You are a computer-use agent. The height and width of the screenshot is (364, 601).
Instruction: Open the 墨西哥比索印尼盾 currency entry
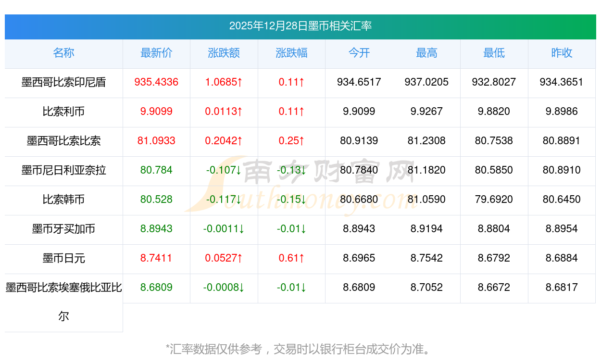[x=63, y=83]
